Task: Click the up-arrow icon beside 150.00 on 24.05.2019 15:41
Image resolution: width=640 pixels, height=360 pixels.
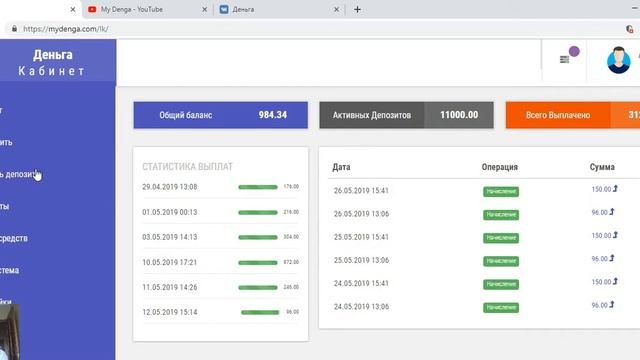Action: 615,281
